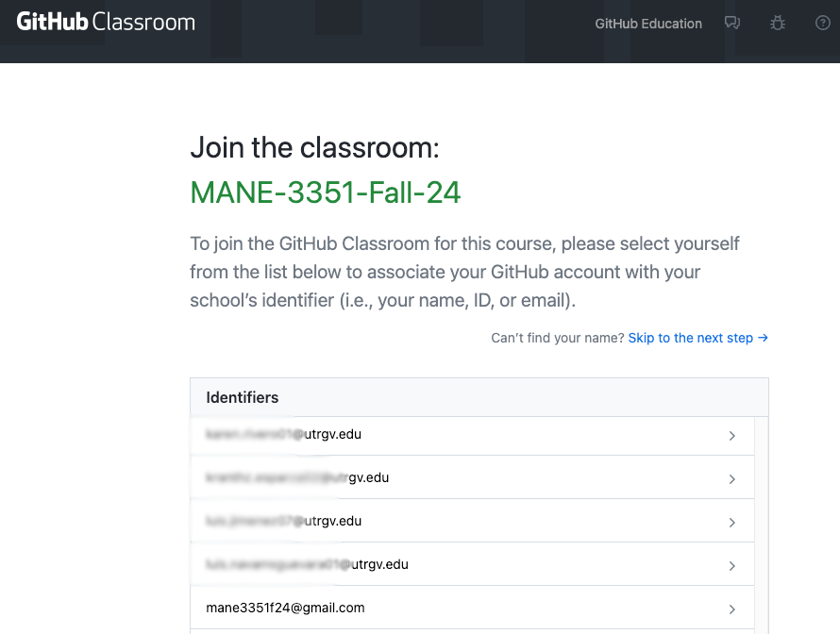
Task: Select the mane3351f24@gmail.com identifier
Action: [285, 608]
